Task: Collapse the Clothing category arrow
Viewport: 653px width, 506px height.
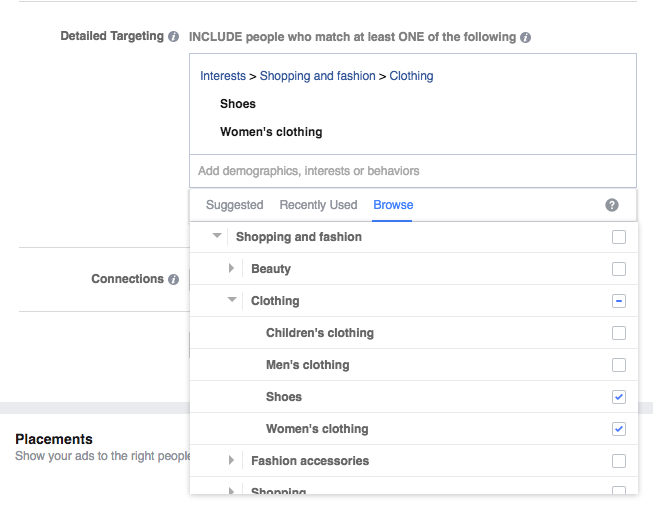Action: coord(232,299)
